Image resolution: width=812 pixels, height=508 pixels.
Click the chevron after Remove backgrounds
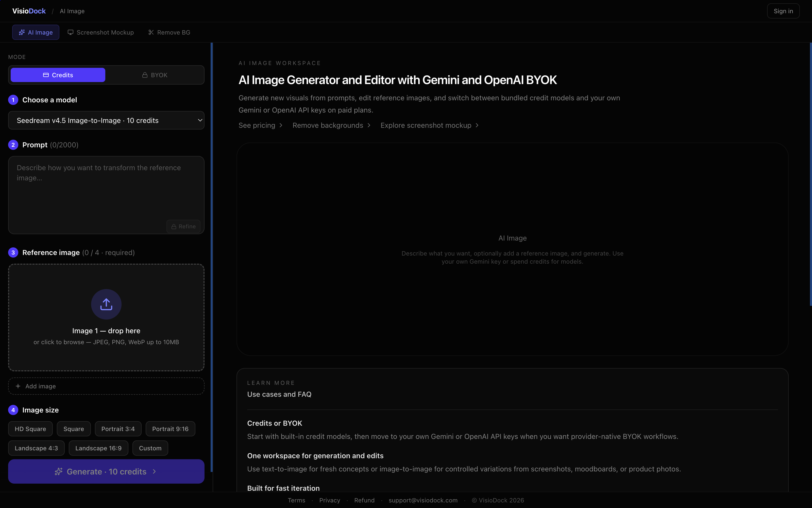click(369, 125)
